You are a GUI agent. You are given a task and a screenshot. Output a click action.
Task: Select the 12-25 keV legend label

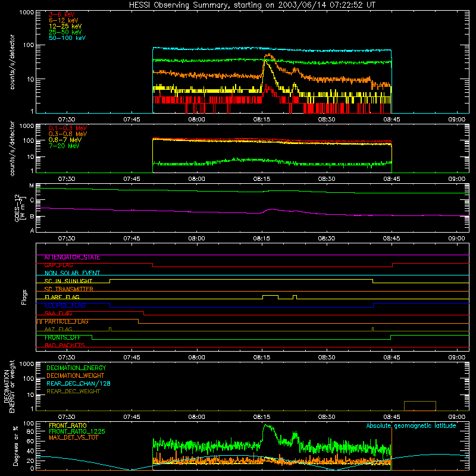65,26
